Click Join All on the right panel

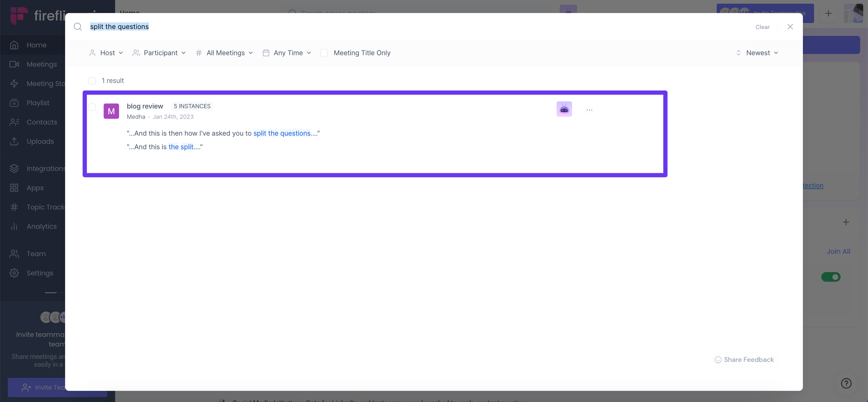pos(838,251)
